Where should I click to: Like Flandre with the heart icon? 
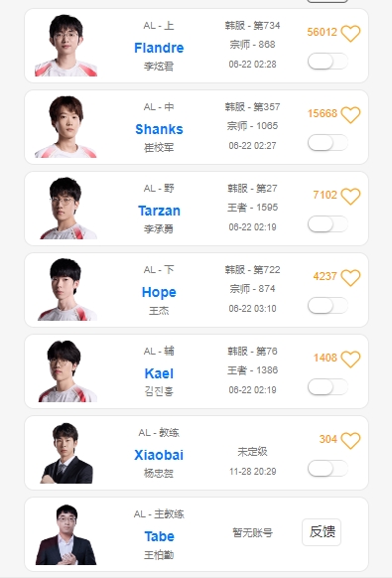click(350, 34)
